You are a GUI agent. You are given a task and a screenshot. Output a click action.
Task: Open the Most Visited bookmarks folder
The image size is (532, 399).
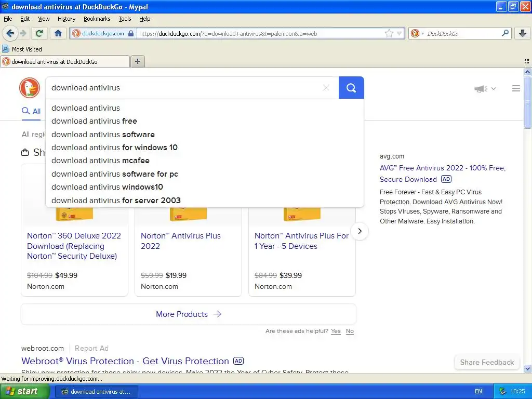coord(22,49)
